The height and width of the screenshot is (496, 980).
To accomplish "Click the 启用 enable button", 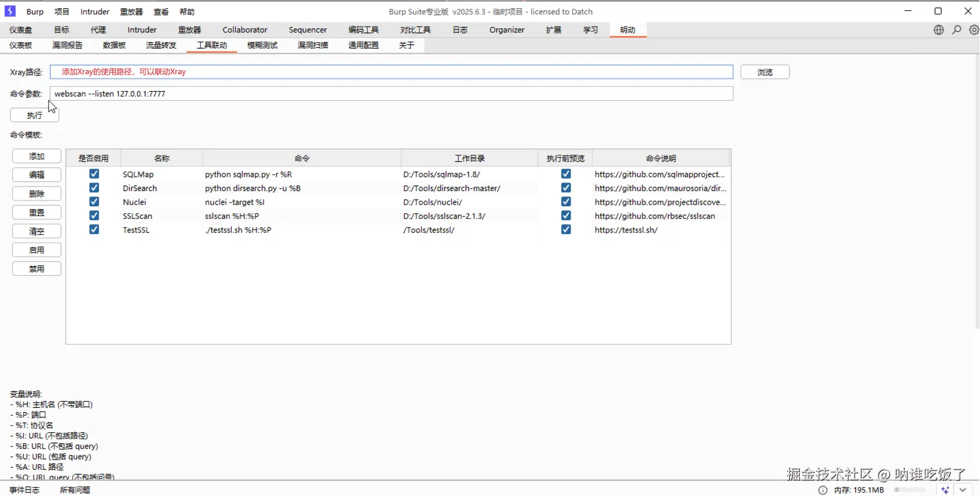I will pos(36,250).
